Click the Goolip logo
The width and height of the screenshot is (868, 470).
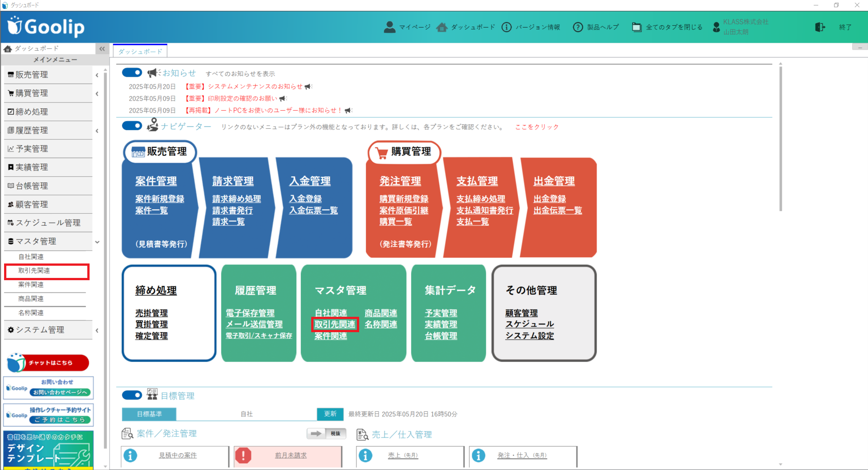coord(46,27)
